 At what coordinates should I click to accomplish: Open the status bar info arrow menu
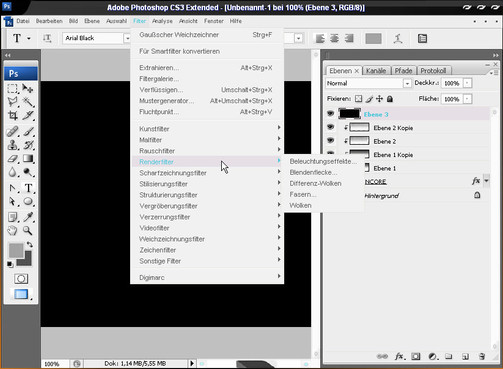tap(192, 363)
